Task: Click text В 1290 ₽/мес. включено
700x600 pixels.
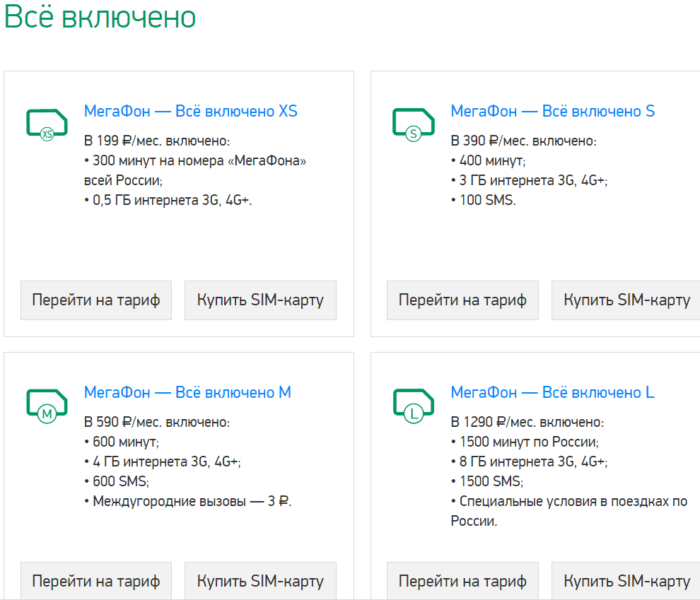Action: 527,422
